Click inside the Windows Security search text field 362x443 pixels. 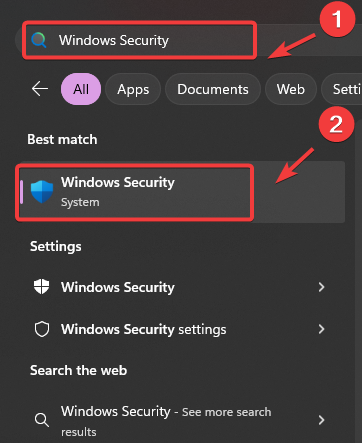139,40
